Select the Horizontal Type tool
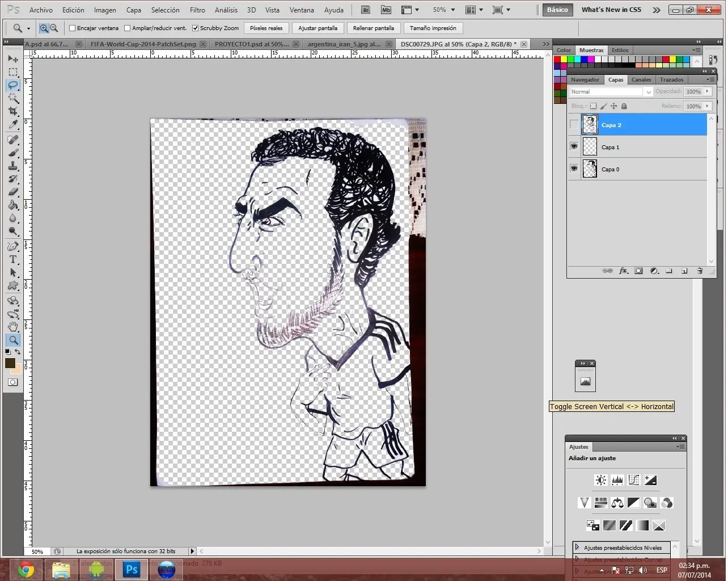Viewport: 728px width, 581px height. [x=13, y=259]
